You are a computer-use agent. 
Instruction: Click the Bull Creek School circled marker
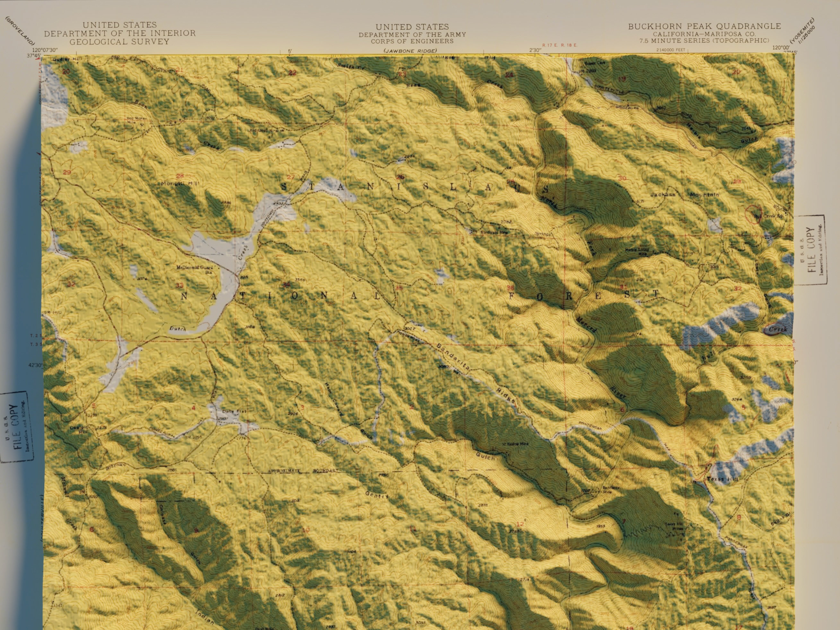754,214
